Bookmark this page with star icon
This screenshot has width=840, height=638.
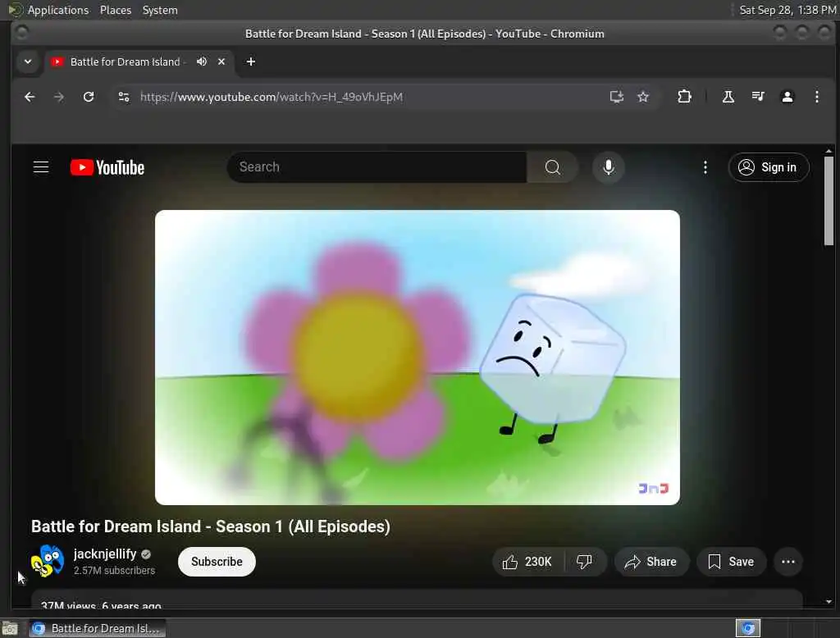[643, 97]
